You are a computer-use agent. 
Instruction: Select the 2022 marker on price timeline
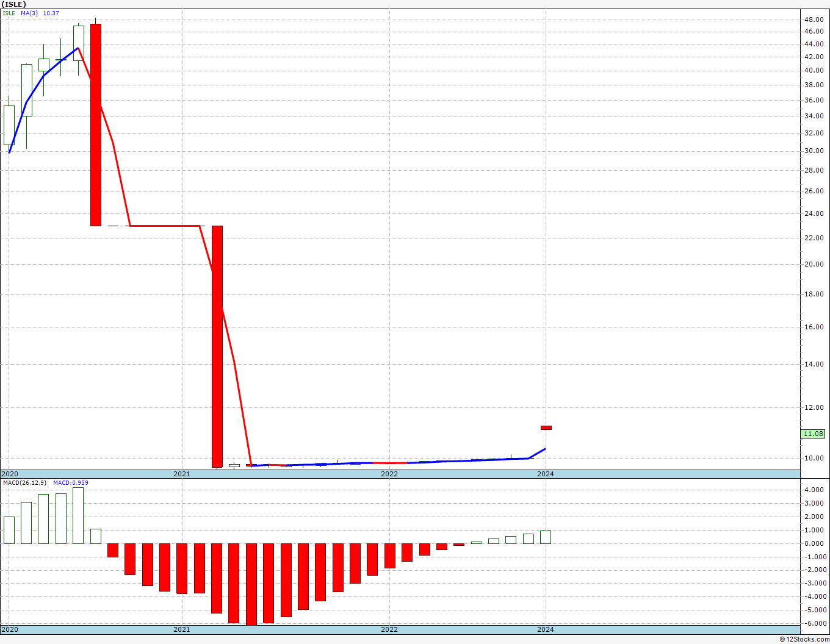[389, 474]
